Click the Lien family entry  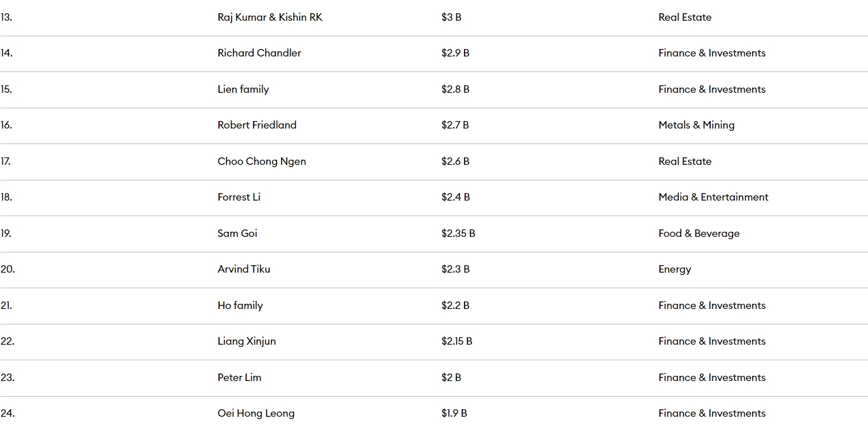pos(243,89)
